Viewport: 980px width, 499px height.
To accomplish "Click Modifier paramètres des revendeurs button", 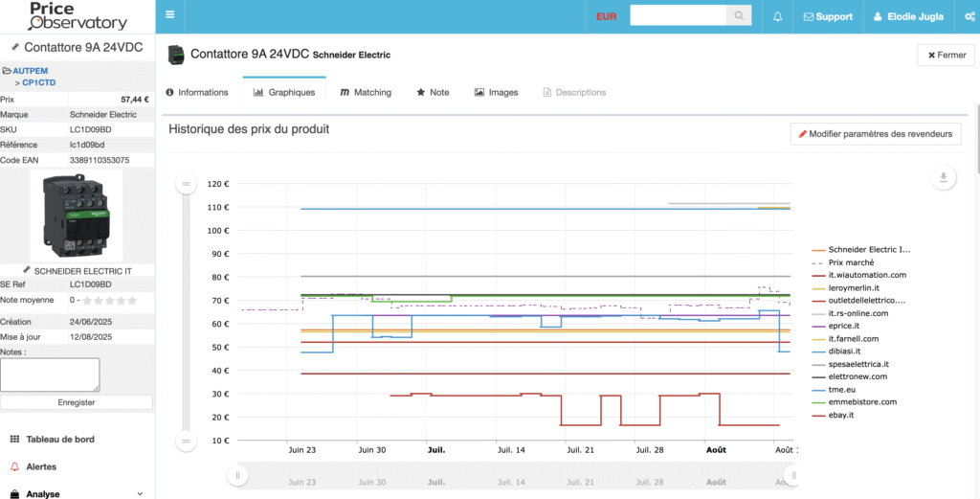I will (x=875, y=134).
